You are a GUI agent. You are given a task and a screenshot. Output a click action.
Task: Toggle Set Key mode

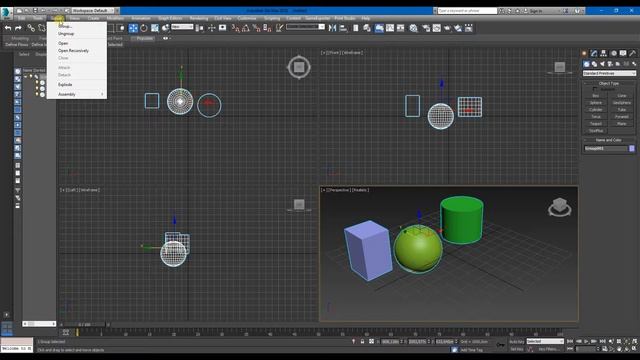pos(517,349)
